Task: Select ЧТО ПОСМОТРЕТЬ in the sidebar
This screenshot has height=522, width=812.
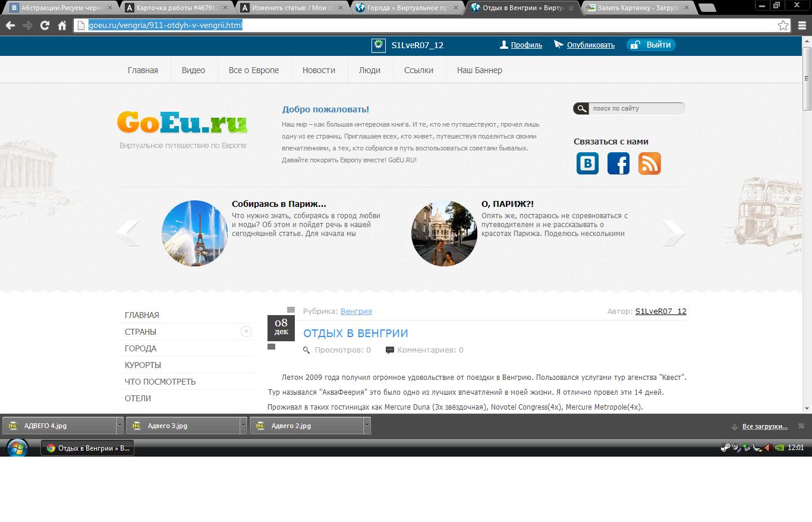Action: (x=160, y=382)
